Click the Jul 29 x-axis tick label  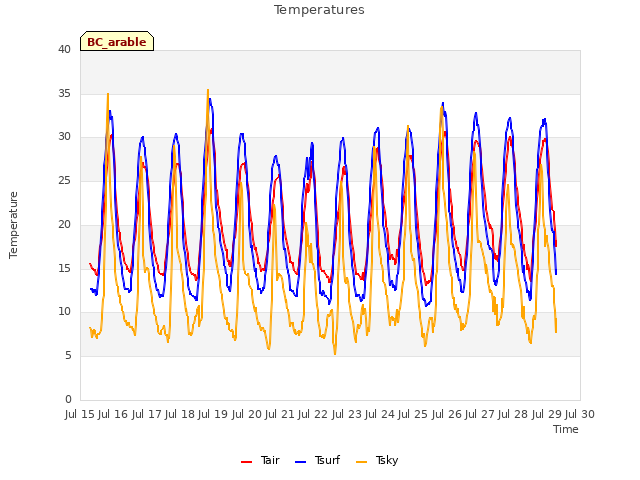tap(546, 414)
